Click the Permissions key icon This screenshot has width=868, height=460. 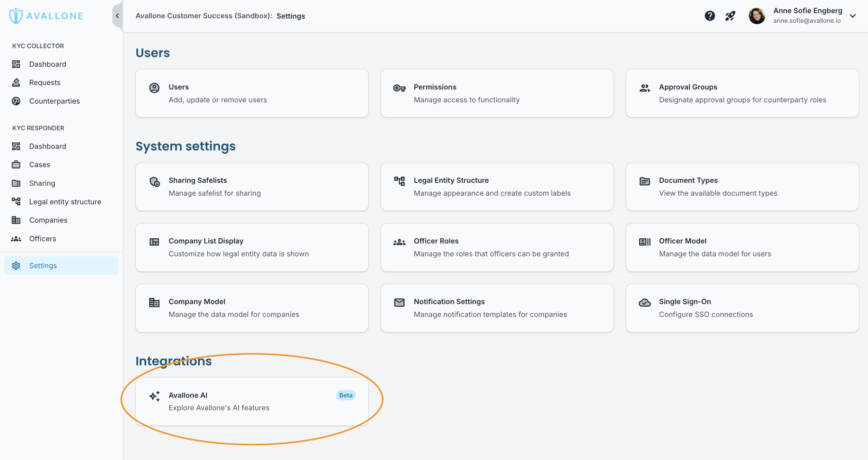[399, 88]
